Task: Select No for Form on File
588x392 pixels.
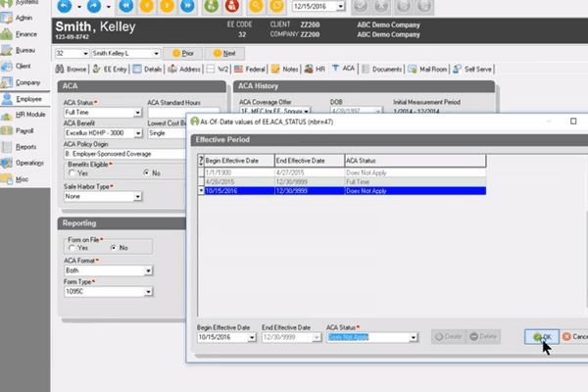Action: click(114, 248)
